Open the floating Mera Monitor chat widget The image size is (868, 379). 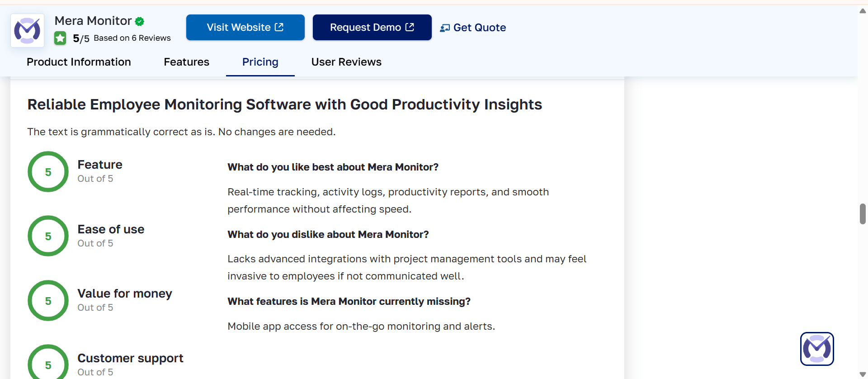pos(817,349)
